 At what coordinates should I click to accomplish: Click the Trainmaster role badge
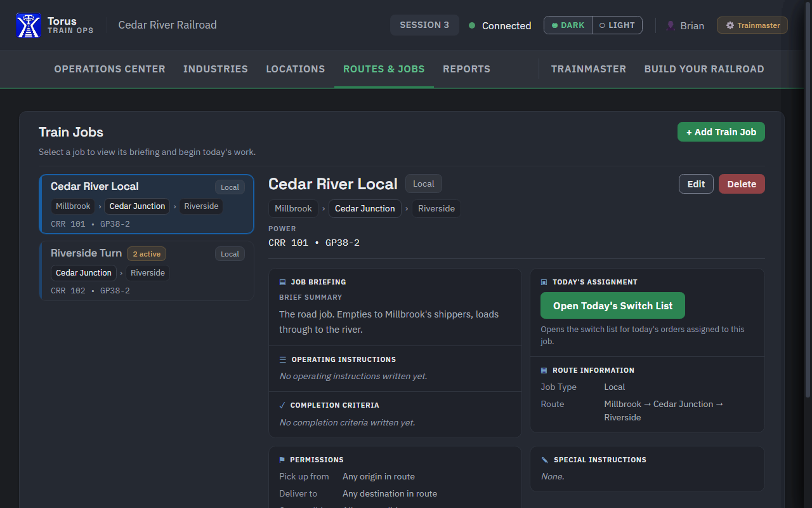click(752, 25)
